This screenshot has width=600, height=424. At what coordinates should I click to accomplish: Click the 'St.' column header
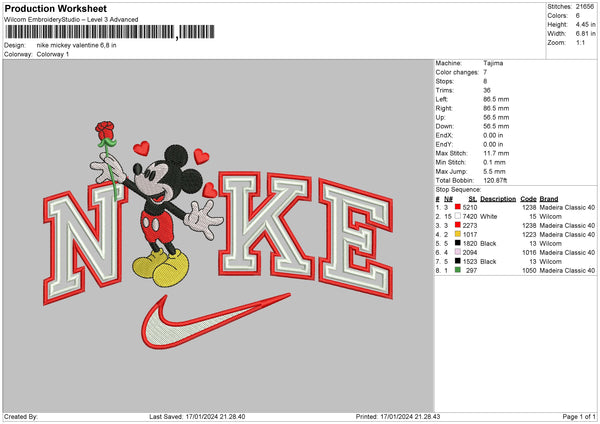473,199
